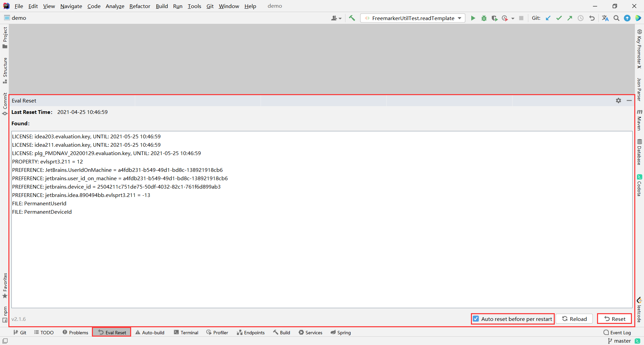Open the Tools menu
The width and height of the screenshot is (644, 345).
(194, 6)
